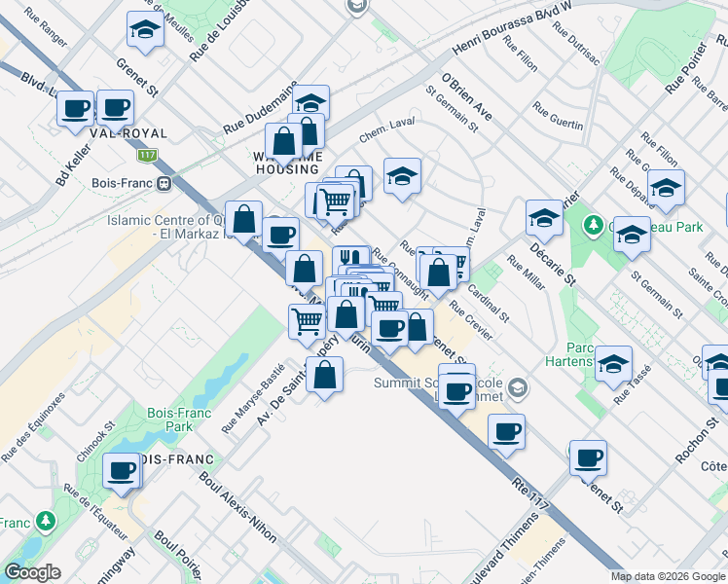The width and height of the screenshot is (728, 584).
Task: Click the Rue Maryse-Bastié street label
Action: point(253,399)
